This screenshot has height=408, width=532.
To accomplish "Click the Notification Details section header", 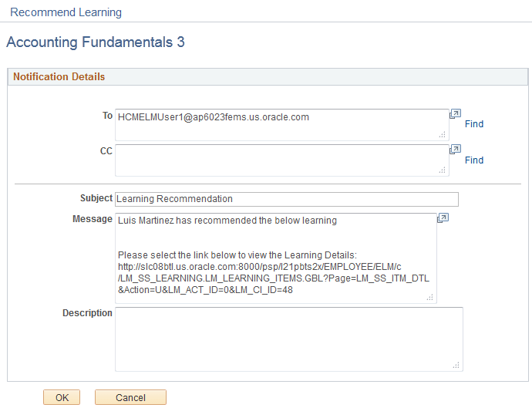I will click(59, 77).
